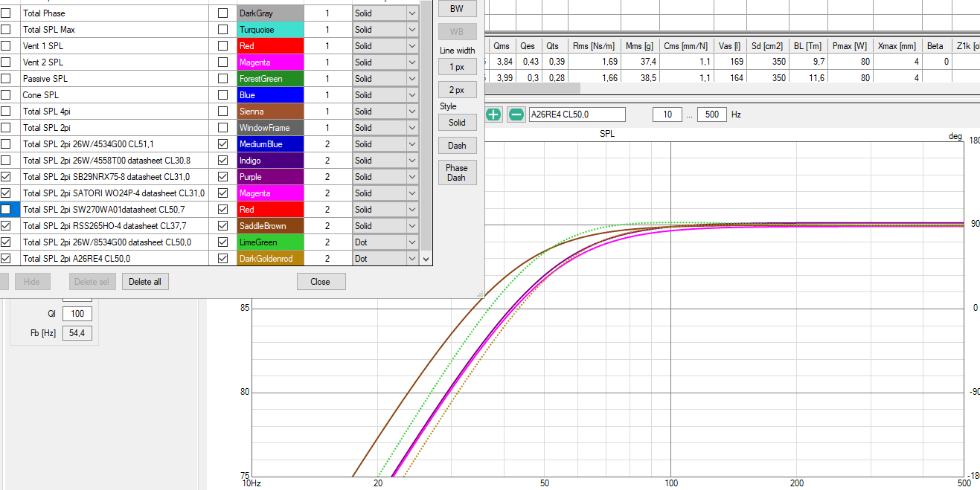The width and height of the screenshot is (980, 490).
Task: Click the Xmax [mm] column header
Action: pyautogui.click(x=897, y=46)
